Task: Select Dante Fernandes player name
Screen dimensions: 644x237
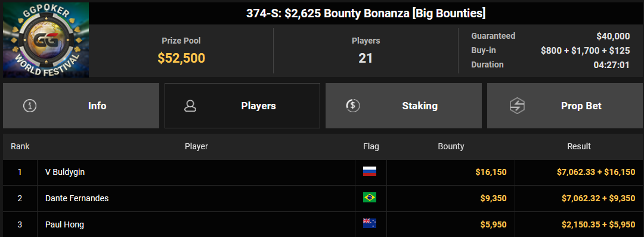Action: point(77,198)
